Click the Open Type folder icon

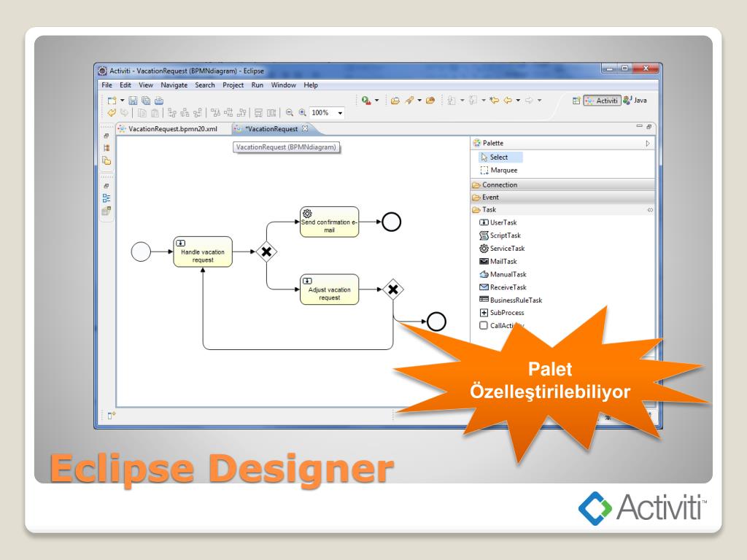tap(395, 101)
